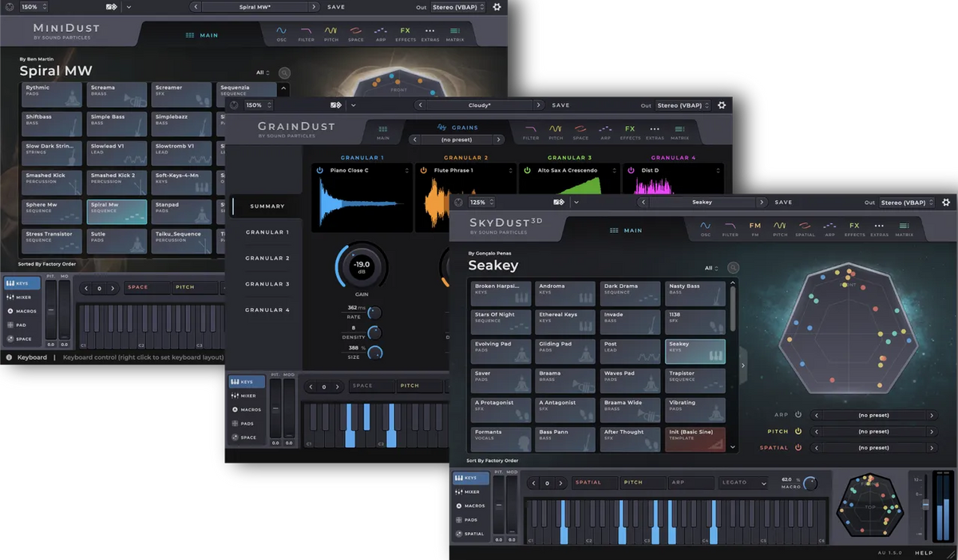The image size is (958, 560).
Task: Open the FM section in SkyDust
Action: [754, 226]
